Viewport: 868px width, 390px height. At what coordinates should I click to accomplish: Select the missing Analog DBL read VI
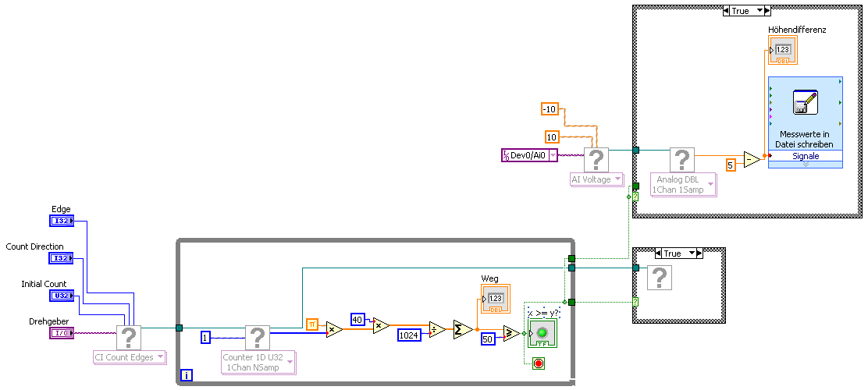681,160
